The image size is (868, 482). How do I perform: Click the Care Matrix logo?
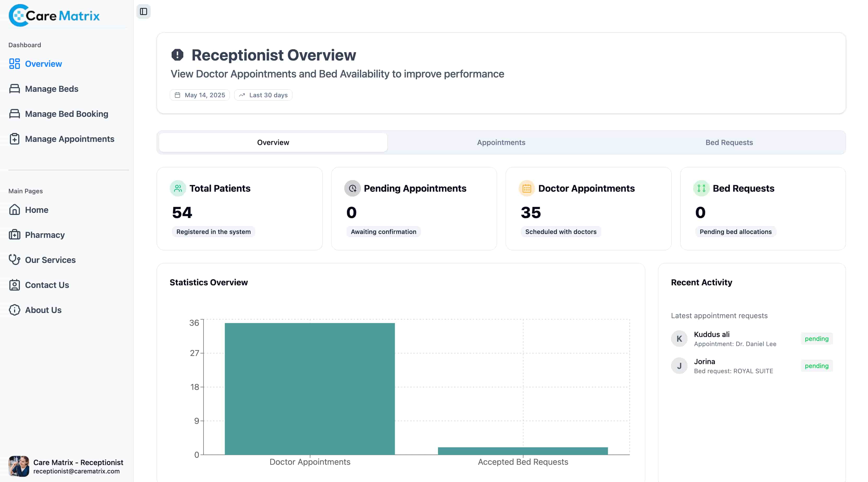(x=54, y=15)
